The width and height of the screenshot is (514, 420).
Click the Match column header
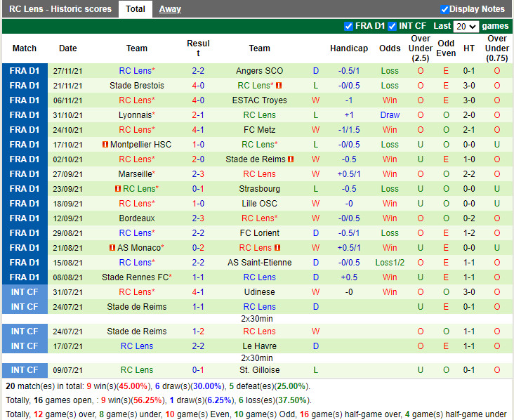coord(25,48)
